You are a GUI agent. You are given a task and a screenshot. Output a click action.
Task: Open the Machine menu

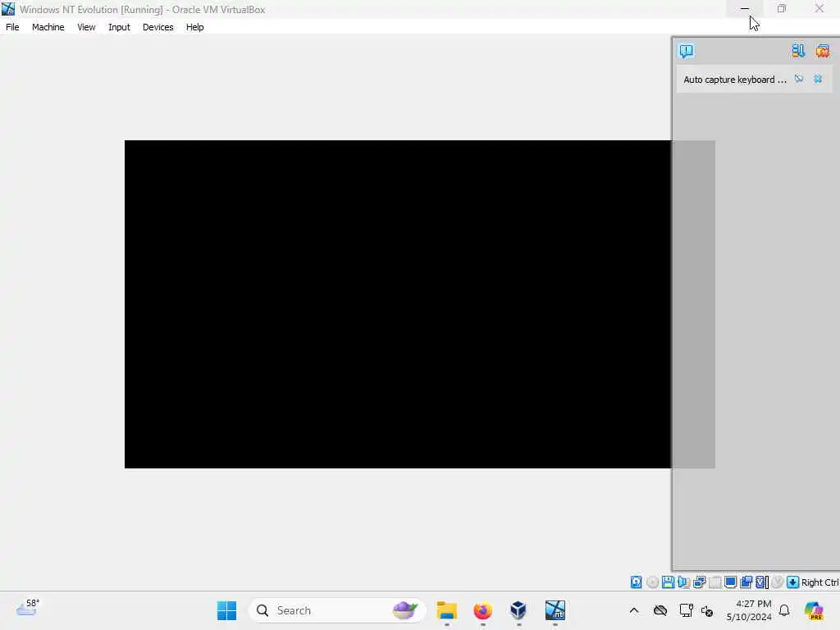click(48, 27)
